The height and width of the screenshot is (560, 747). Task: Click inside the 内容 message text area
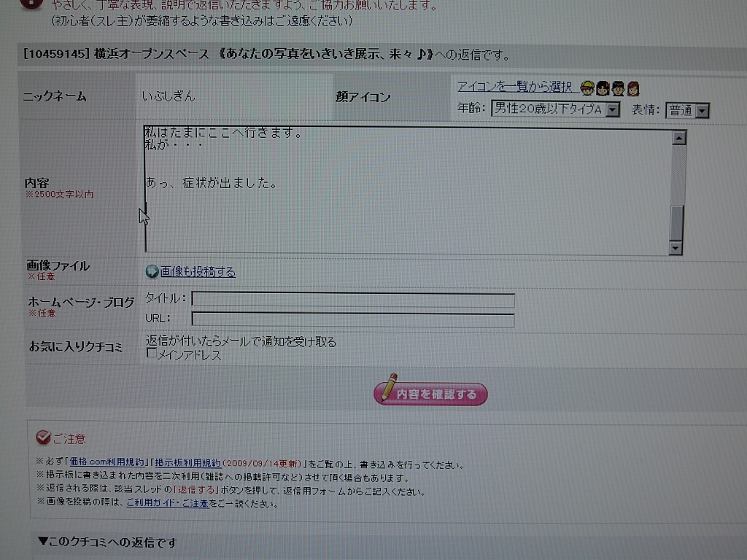(x=407, y=190)
